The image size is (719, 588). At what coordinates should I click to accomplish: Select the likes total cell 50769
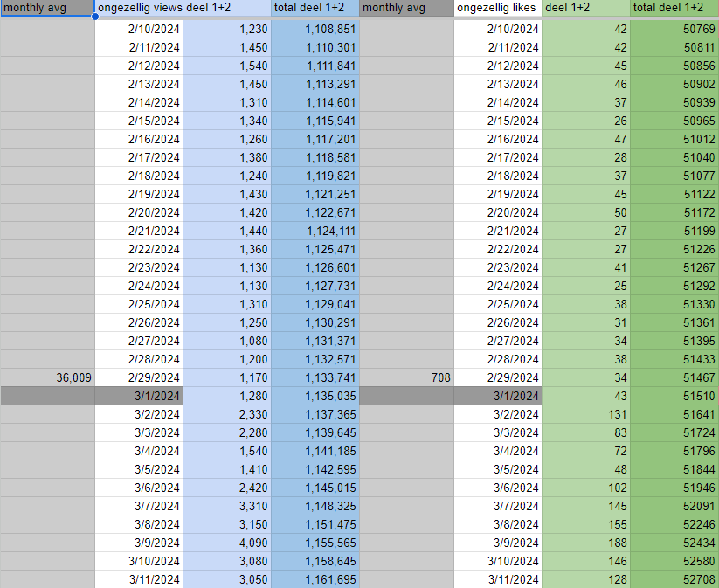[x=674, y=29]
